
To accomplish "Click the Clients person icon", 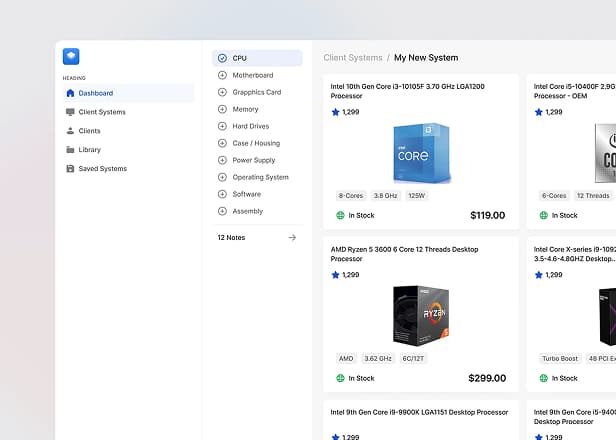I will pyautogui.click(x=70, y=131).
